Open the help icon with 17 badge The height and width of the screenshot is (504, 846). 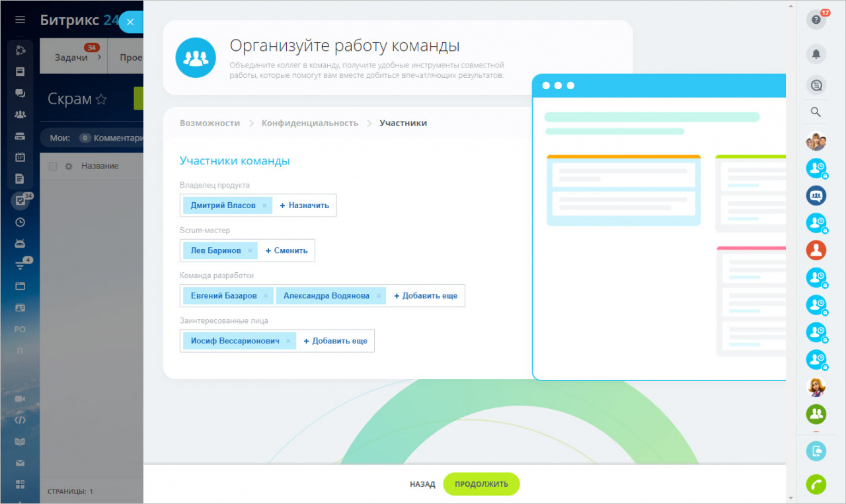pyautogui.click(x=816, y=20)
